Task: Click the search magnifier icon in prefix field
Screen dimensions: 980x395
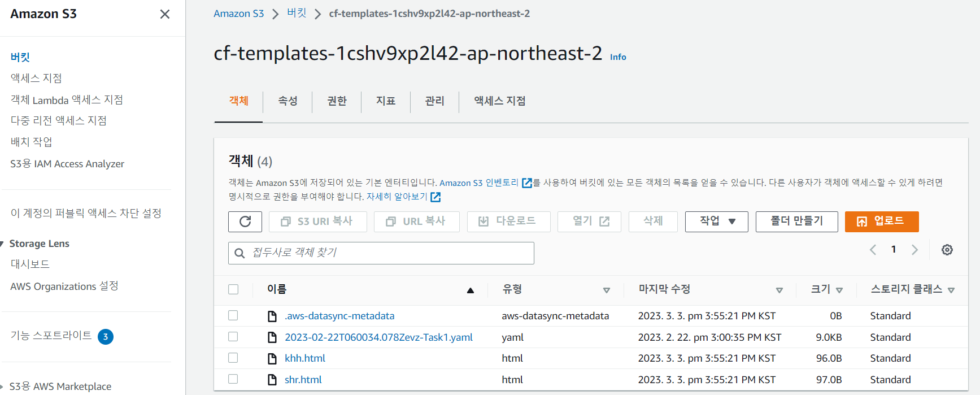Action: pos(239,253)
